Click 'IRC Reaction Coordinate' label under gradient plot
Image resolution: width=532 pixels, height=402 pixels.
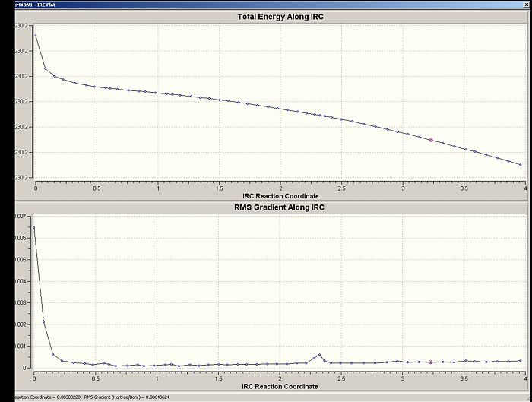[x=280, y=386]
